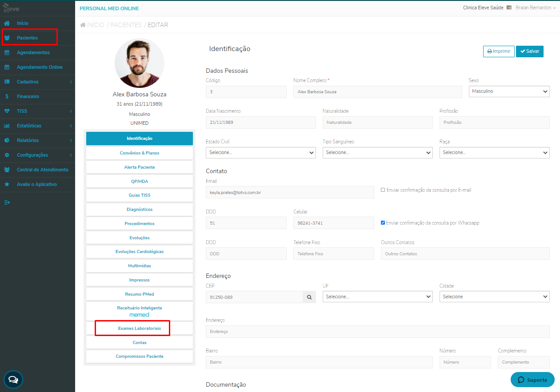Image resolution: width=560 pixels, height=392 pixels.
Task: Click the CEP search magnifier icon
Action: [x=309, y=297]
